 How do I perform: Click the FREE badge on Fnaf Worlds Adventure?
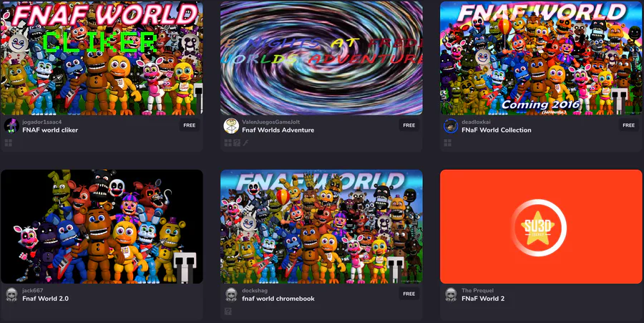tap(409, 125)
